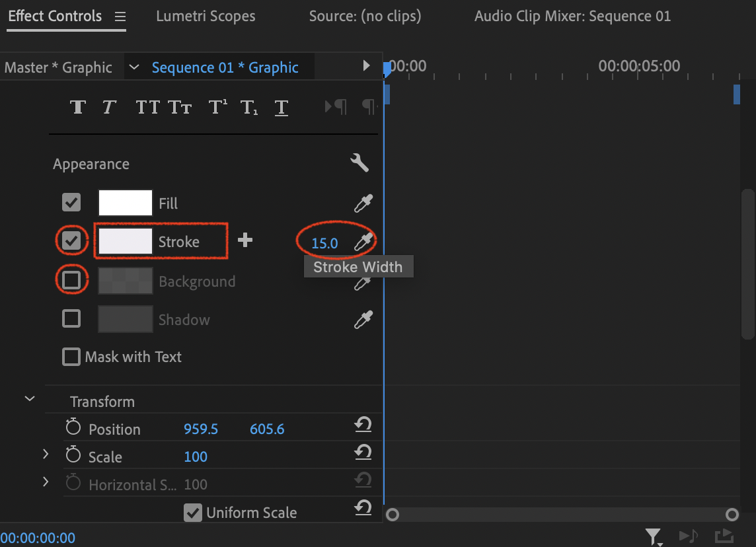Toggle Scale animation stopwatch

(73, 455)
